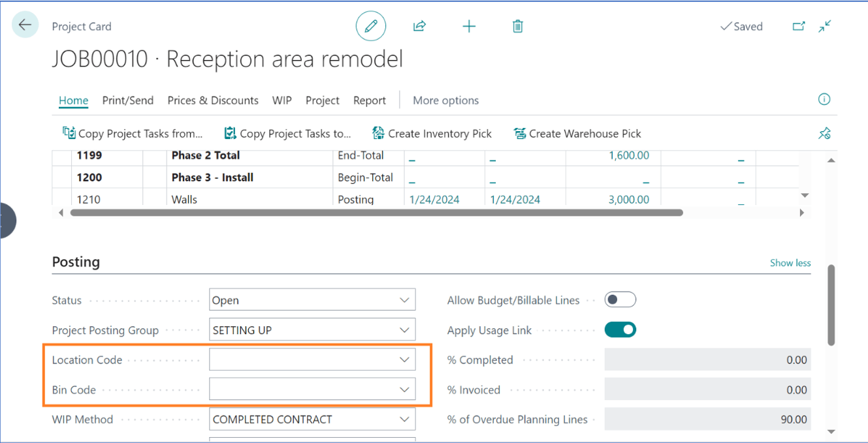Click the 1,600.00 amount cell

coord(629,155)
